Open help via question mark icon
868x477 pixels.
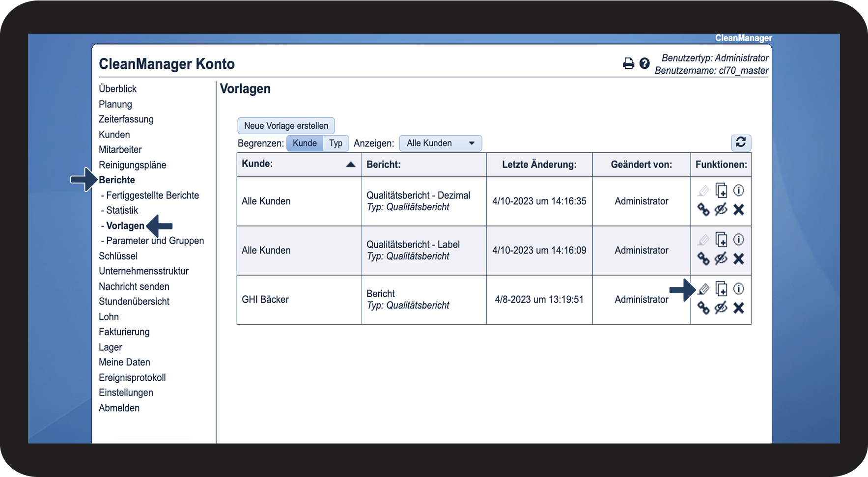click(x=644, y=63)
